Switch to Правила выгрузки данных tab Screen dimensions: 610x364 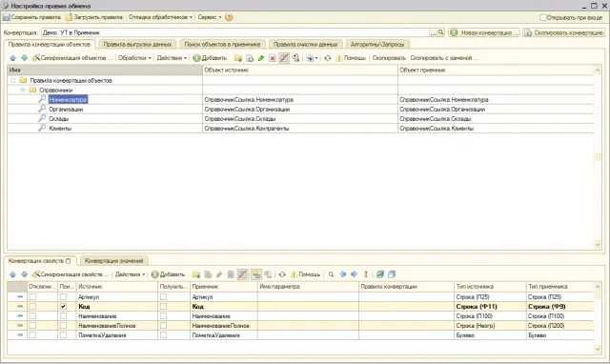[x=137, y=45]
